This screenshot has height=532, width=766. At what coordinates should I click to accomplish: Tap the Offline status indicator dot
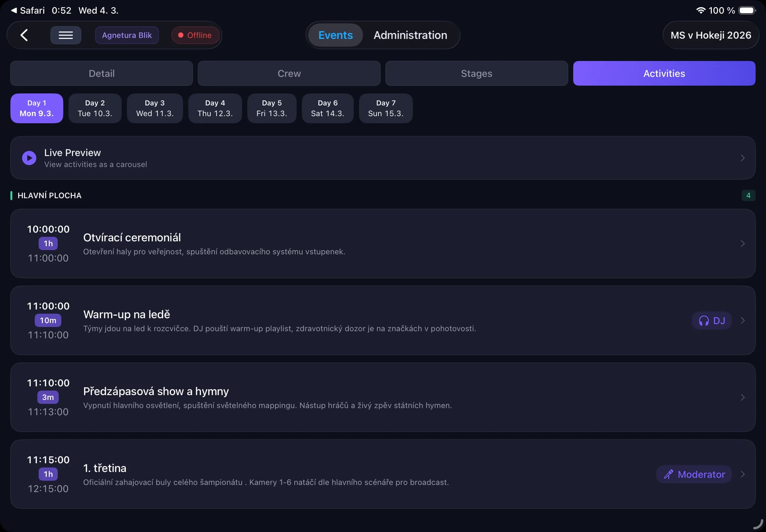click(x=181, y=35)
